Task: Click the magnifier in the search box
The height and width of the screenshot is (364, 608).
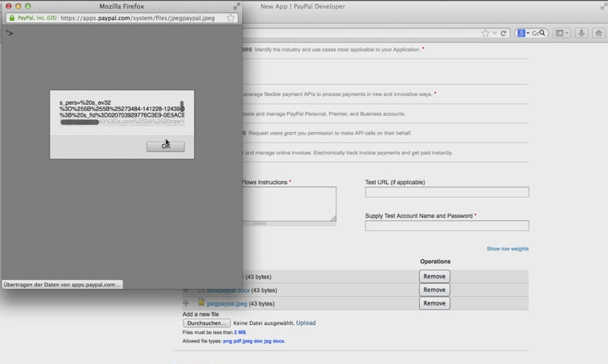Action: pos(542,33)
